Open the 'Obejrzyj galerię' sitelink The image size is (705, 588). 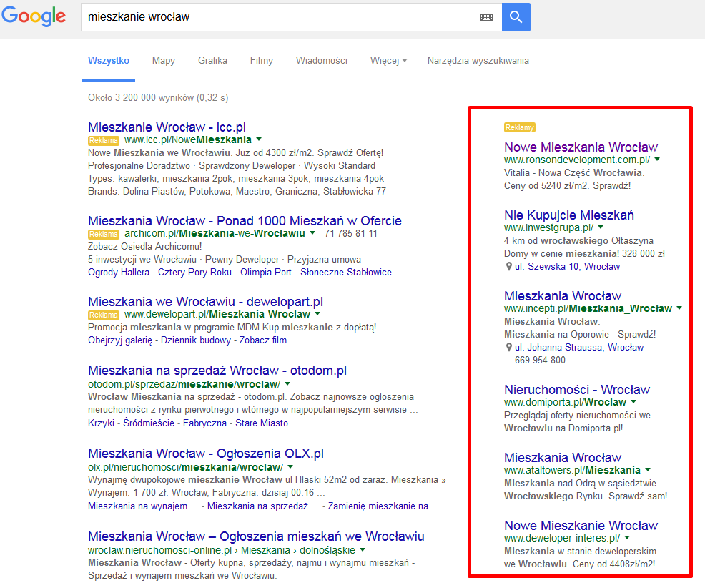[x=120, y=340]
